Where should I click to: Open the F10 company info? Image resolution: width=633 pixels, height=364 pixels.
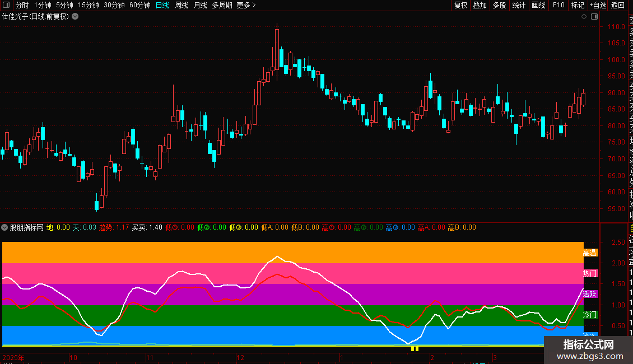(x=558, y=5)
